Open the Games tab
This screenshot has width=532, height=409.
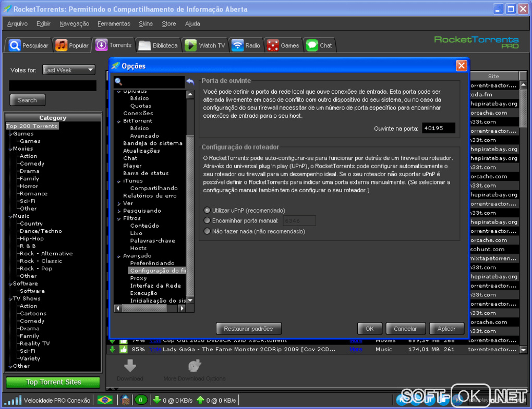click(283, 45)
